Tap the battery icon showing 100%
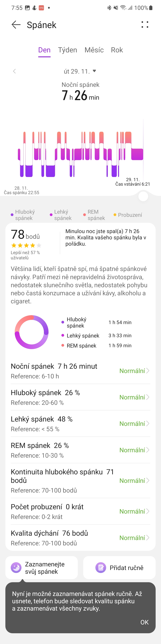 tap(151, 8)
